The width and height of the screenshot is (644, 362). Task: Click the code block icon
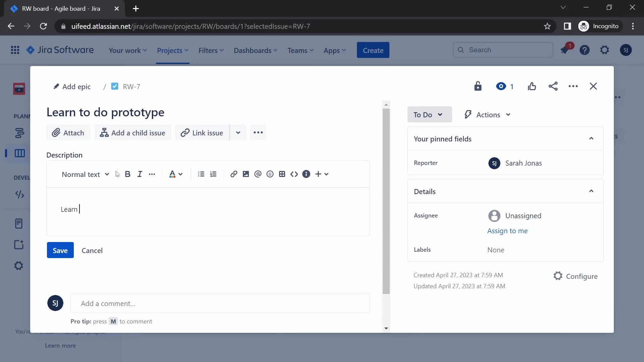294,174
